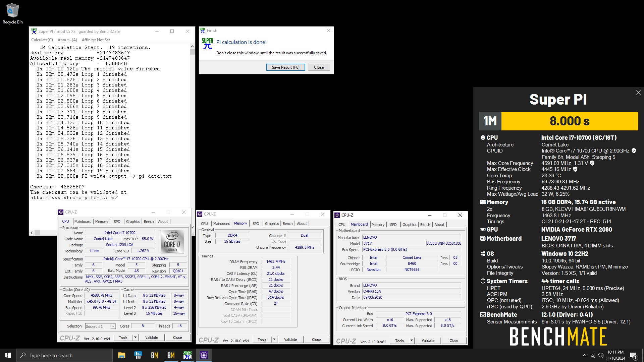
Task: Open the network status tray icon
Action: (x=593, y=355)
